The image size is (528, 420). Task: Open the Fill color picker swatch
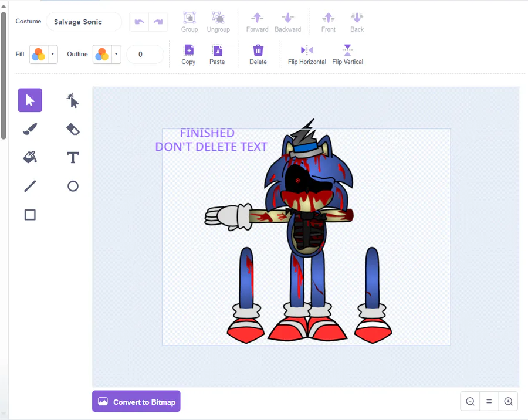coord(38,54)
